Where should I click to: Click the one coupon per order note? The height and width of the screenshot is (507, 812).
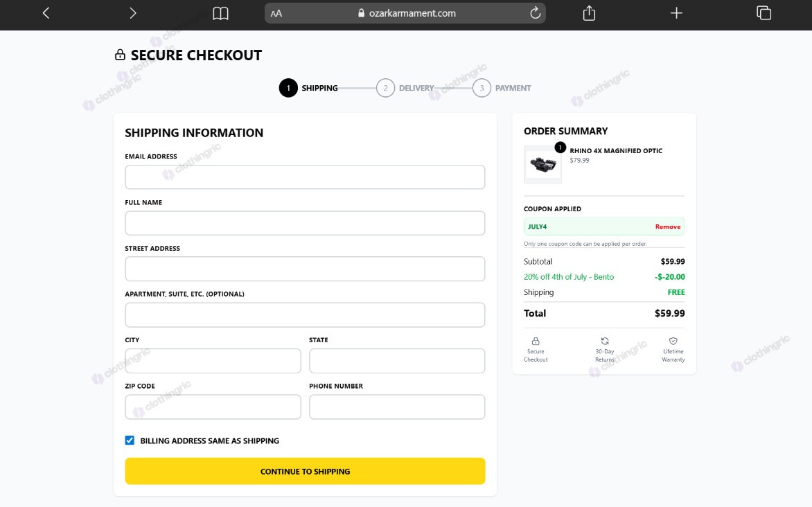pos(585,244)
